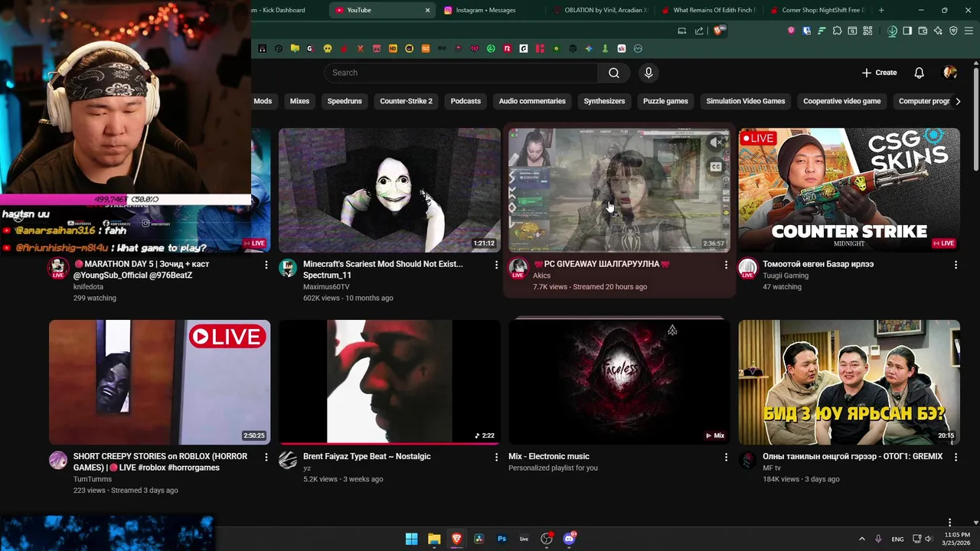Open options for Brent Faiyaz Type Beat video
This screenshot has height=551, width=980.
(496, 457)
